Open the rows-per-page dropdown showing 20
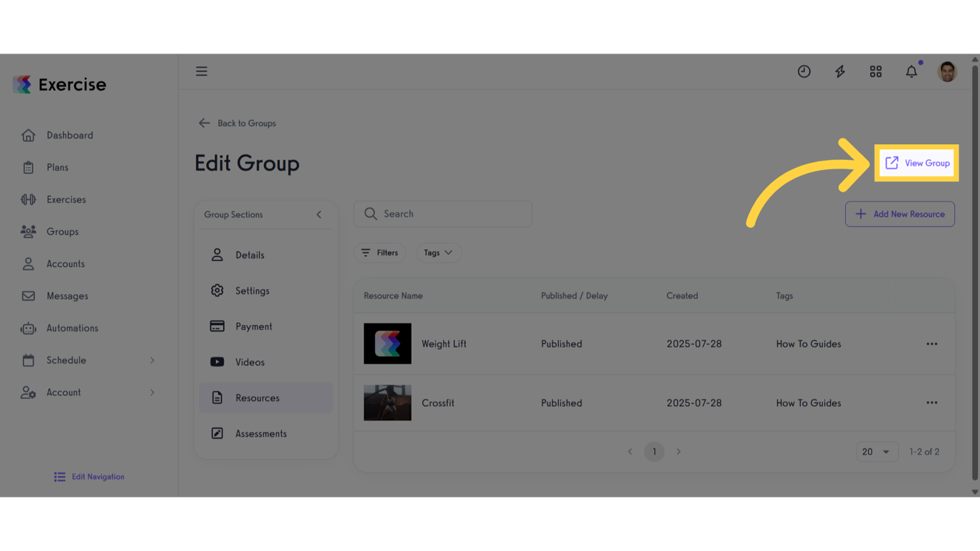Viewport: 980px width, 551px height. (877, 451)
